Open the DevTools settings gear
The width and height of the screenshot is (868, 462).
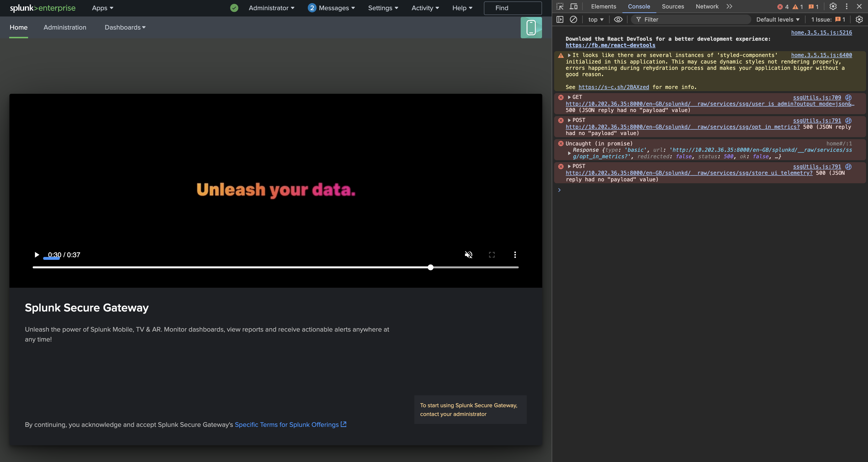coord(833,6)
